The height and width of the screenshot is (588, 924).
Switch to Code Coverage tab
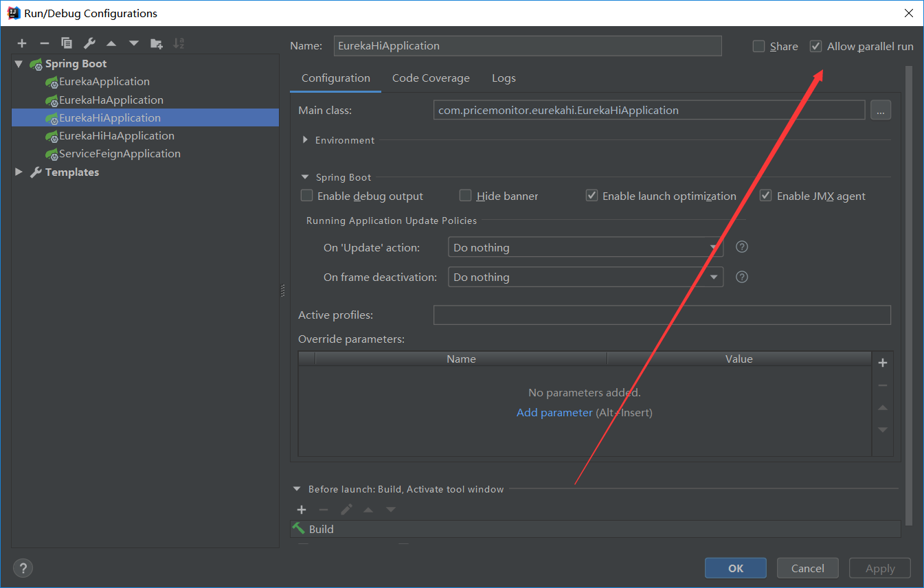tap(431, 78)
